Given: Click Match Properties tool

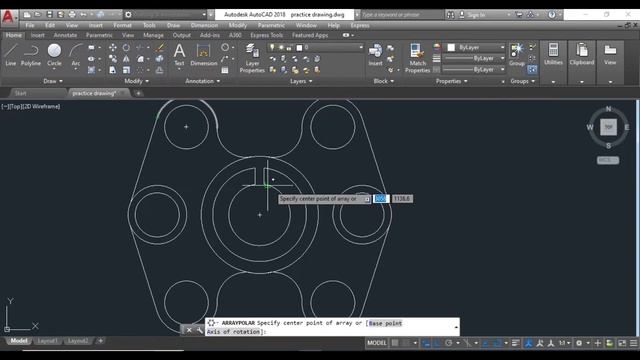Looking at the screenshot, I should pyautogui.click(x=417, y=58).
